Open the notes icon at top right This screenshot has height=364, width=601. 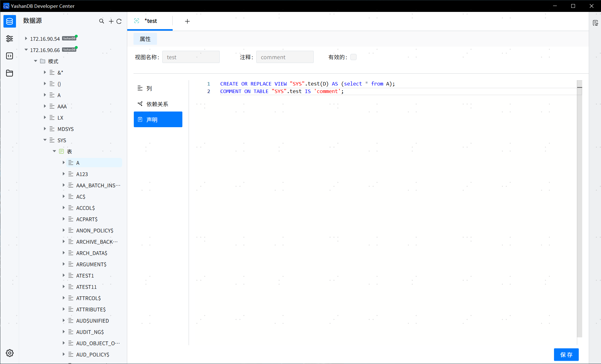pos(595,23)
